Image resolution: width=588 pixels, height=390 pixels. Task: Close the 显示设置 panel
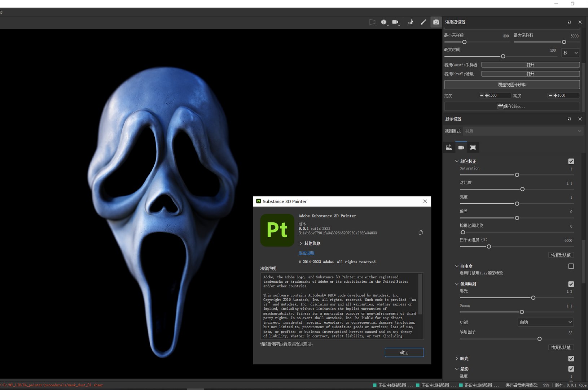point(580,119)
